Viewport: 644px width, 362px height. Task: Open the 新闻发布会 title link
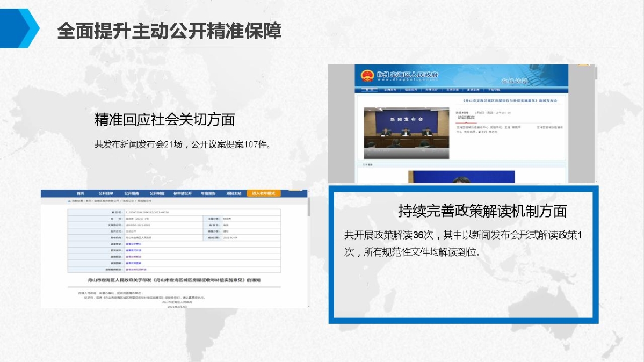509,100
